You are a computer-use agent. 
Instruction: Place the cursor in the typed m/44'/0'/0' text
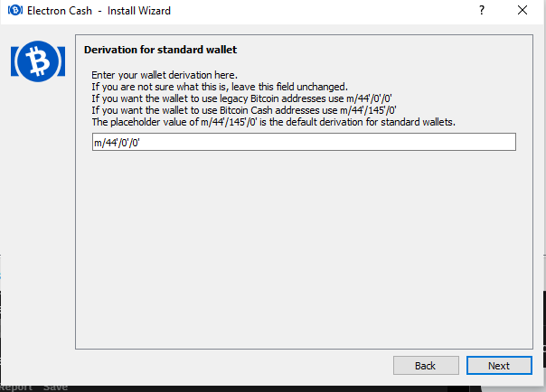(x=117, y=143)
